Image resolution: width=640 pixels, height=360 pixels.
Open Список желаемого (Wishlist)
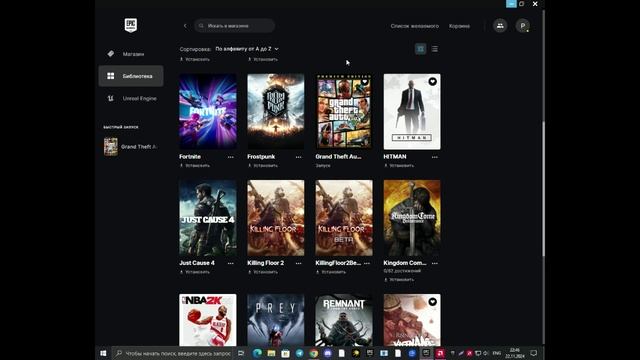click(x=414, y=26)
